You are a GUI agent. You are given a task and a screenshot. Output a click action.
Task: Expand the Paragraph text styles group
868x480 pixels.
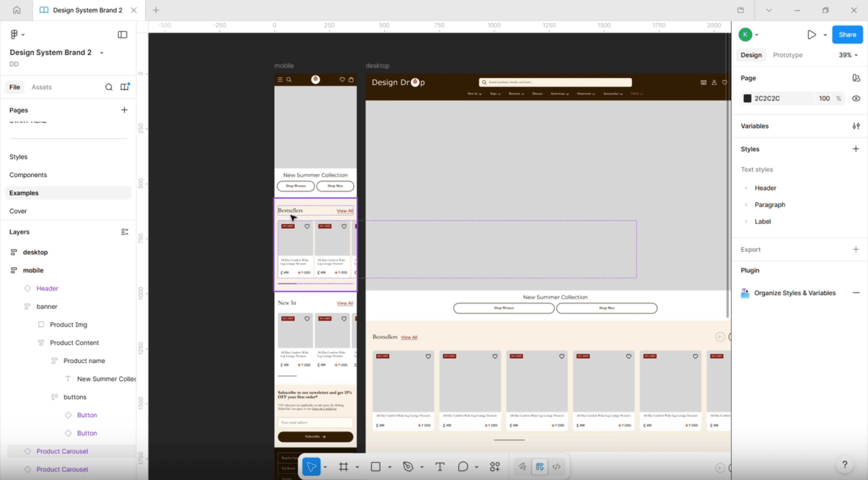(x=746, y=205)
